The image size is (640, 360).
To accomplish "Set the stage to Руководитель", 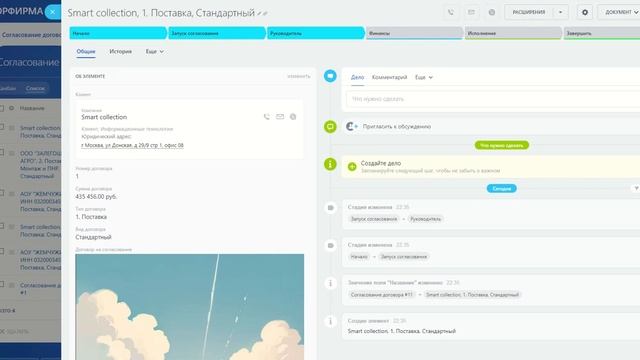I will click(316, 33).
